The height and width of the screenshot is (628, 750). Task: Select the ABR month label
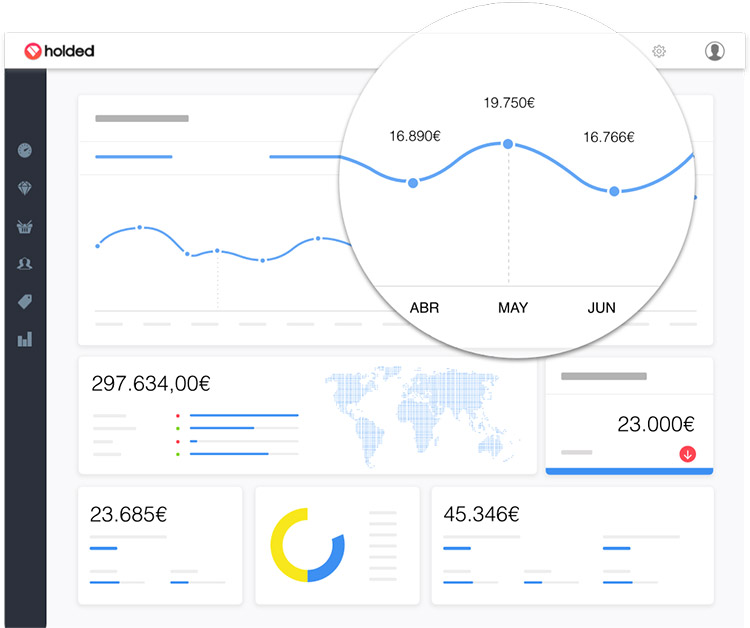coord(424,308)
